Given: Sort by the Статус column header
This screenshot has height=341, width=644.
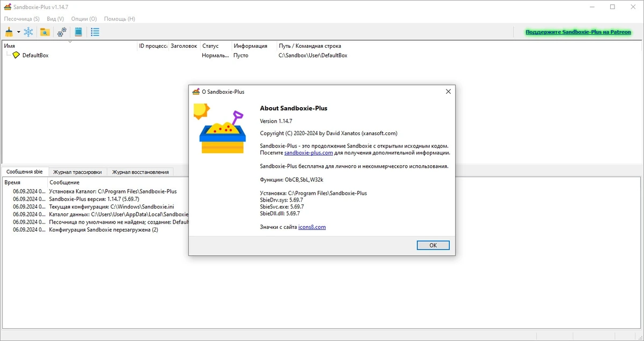Looking at the screenshot, I should pyautogui.click(x=216, y=46).
